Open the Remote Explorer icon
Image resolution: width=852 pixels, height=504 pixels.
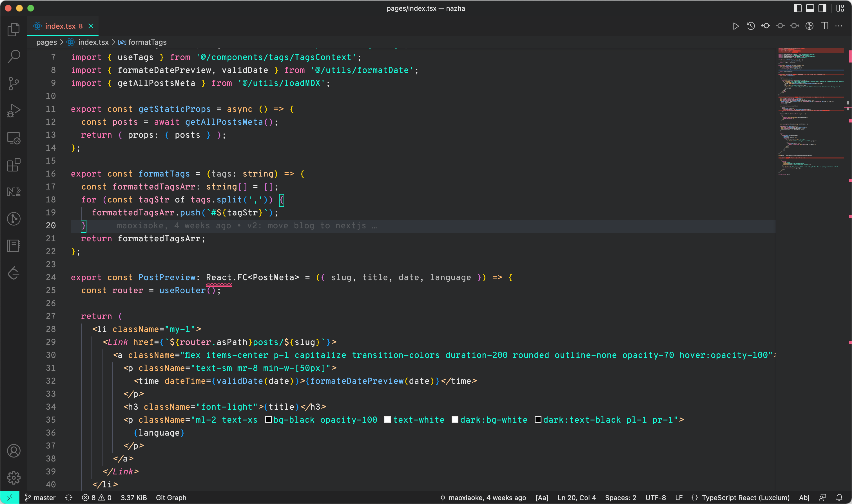[14, 138]
